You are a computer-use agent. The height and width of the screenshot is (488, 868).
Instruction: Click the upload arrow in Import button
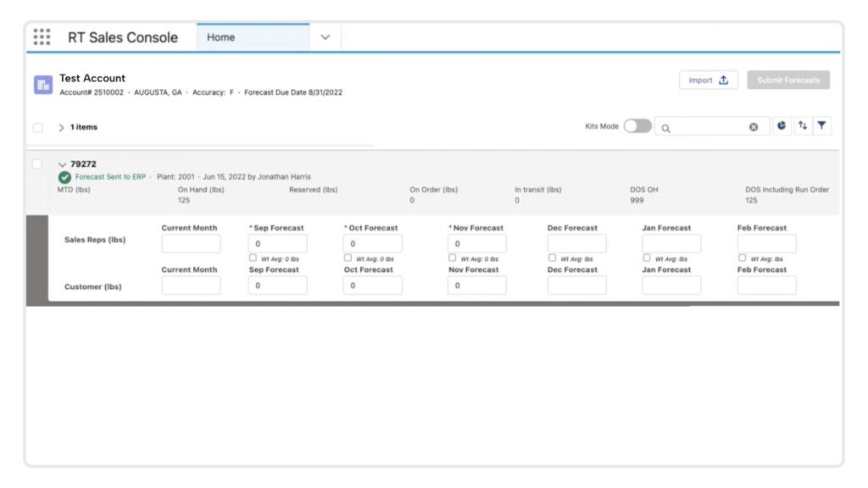pyautogui.click(x=724, y=80)
